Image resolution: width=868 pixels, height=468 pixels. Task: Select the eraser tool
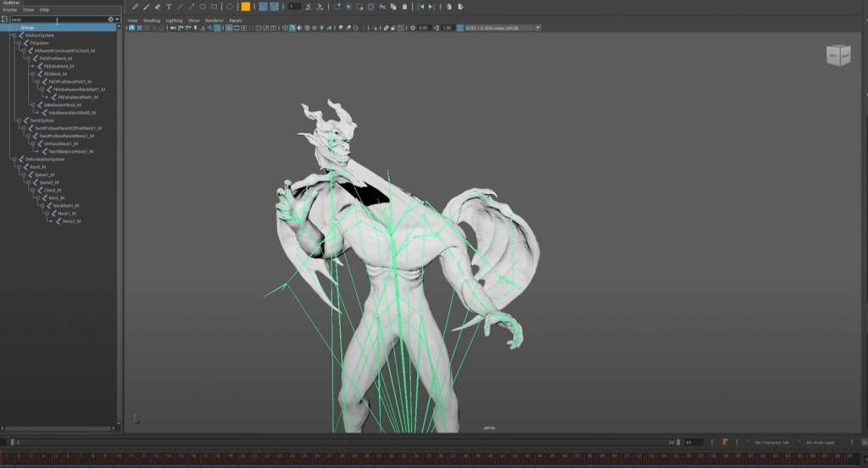point(158,7)
